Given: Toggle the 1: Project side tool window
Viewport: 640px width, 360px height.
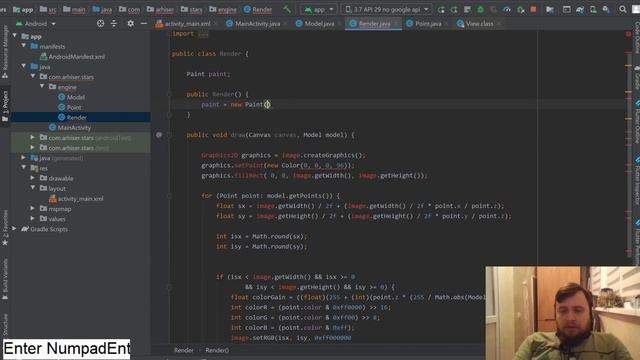Looking at the screenshot, I should (5, 106).
